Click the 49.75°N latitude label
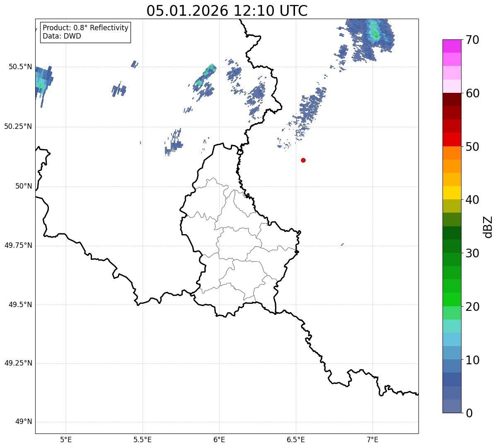 pos(18,245)
